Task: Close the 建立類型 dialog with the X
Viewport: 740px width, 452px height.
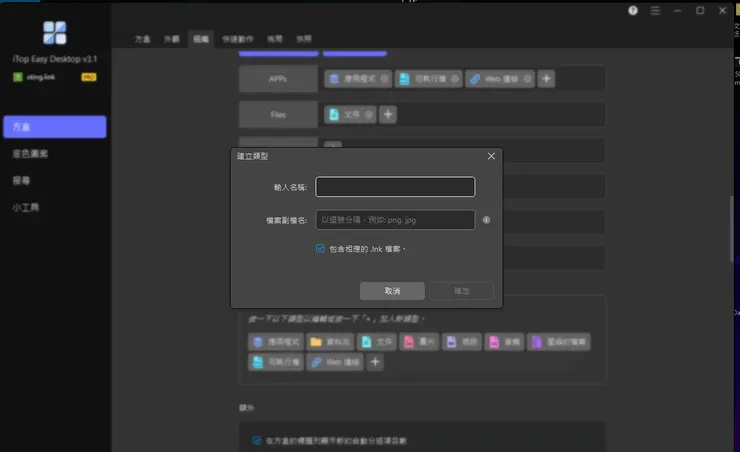Action: pos(491,156)
